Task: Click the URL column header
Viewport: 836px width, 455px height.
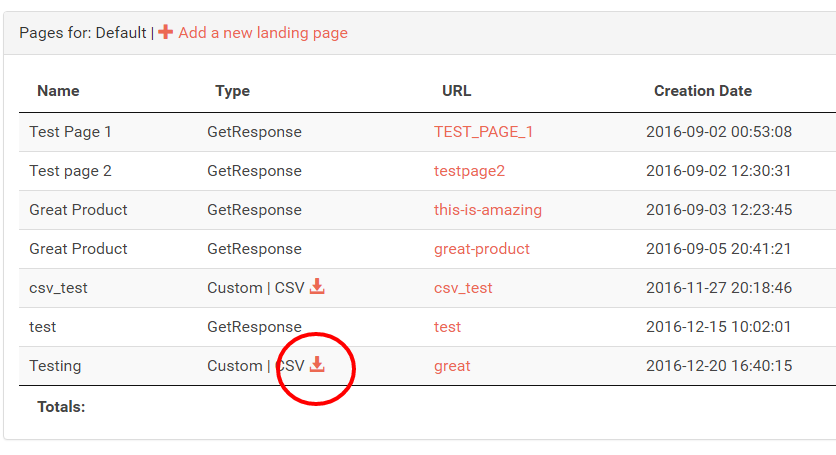Action: tap(456, 91)
